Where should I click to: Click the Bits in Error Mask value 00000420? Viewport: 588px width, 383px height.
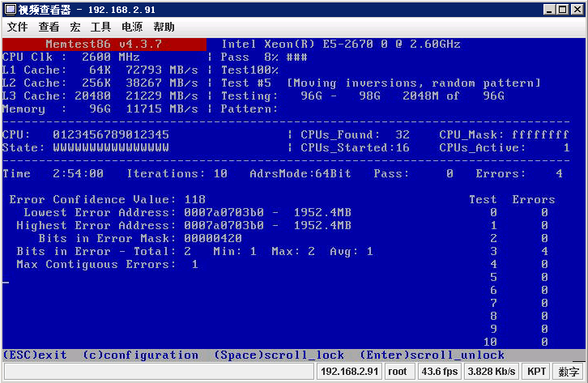213,238
